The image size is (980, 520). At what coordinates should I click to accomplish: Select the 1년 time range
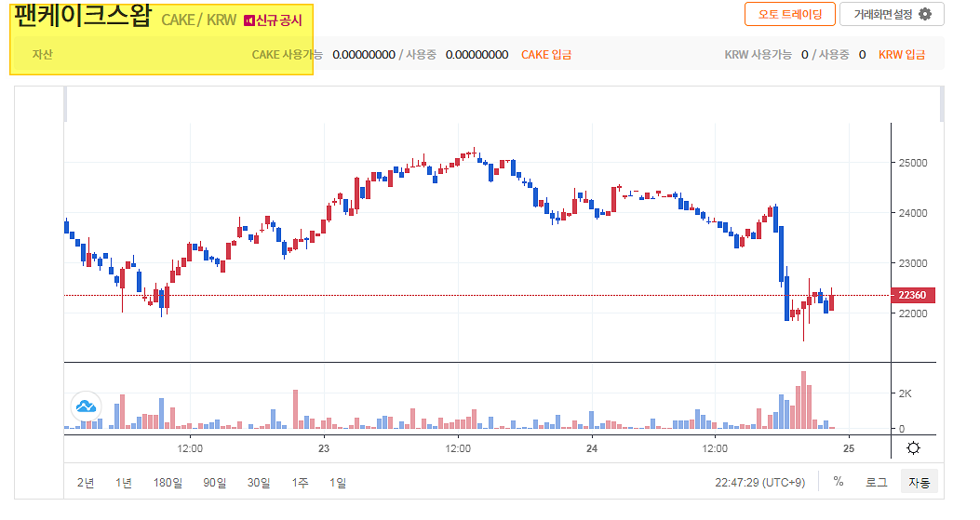(x=124, y=483)
